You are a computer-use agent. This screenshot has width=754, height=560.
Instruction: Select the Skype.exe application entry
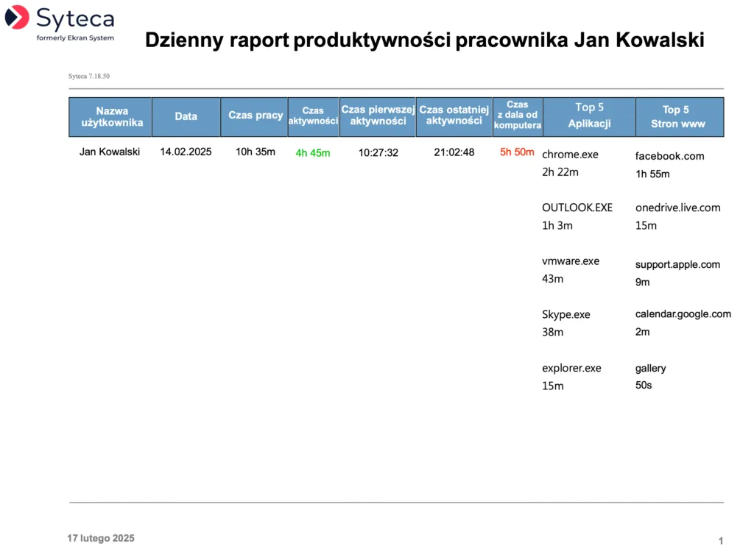(x=565, y=314)
